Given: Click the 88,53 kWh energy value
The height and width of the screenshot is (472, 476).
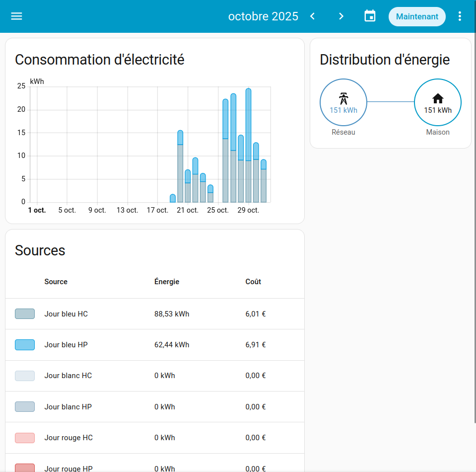Looking at the screenshot, I should point(172,314).
